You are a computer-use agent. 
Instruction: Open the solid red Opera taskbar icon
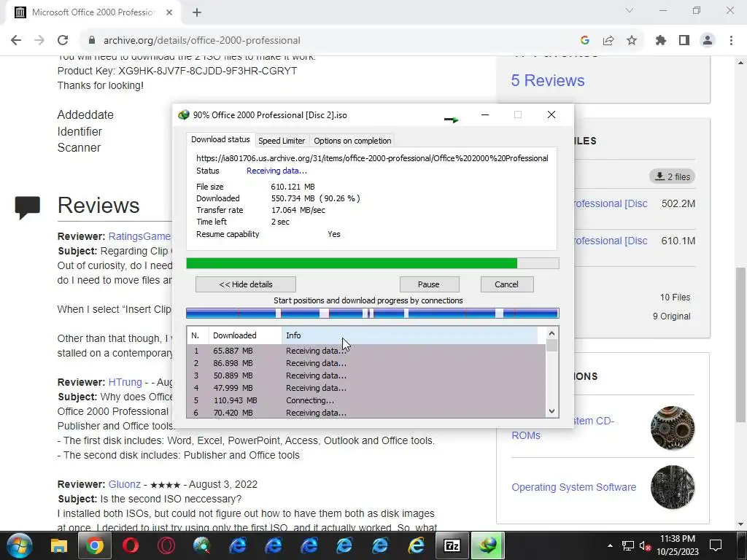131,545
